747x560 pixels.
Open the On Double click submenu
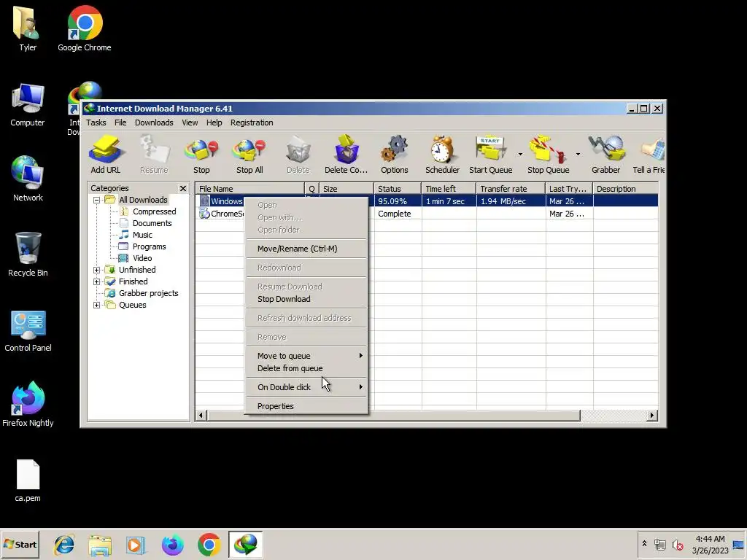(307, 387)
